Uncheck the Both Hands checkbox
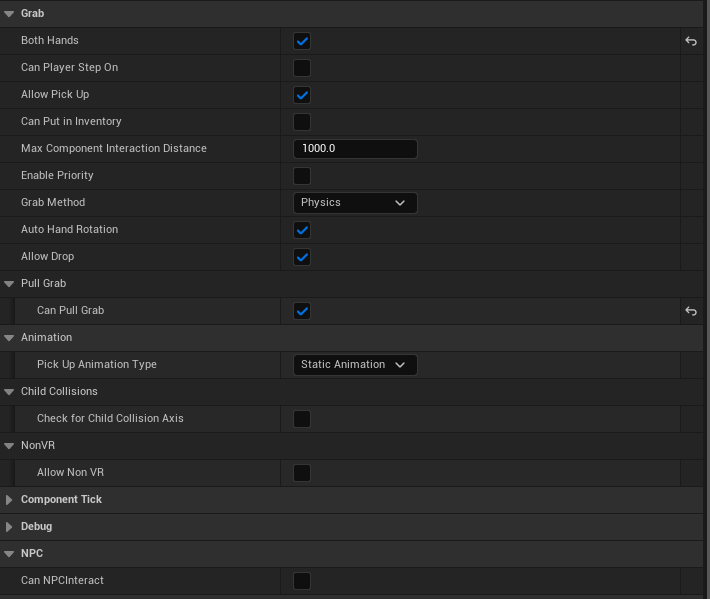This screenshot has height=599, width=710. 302,41
